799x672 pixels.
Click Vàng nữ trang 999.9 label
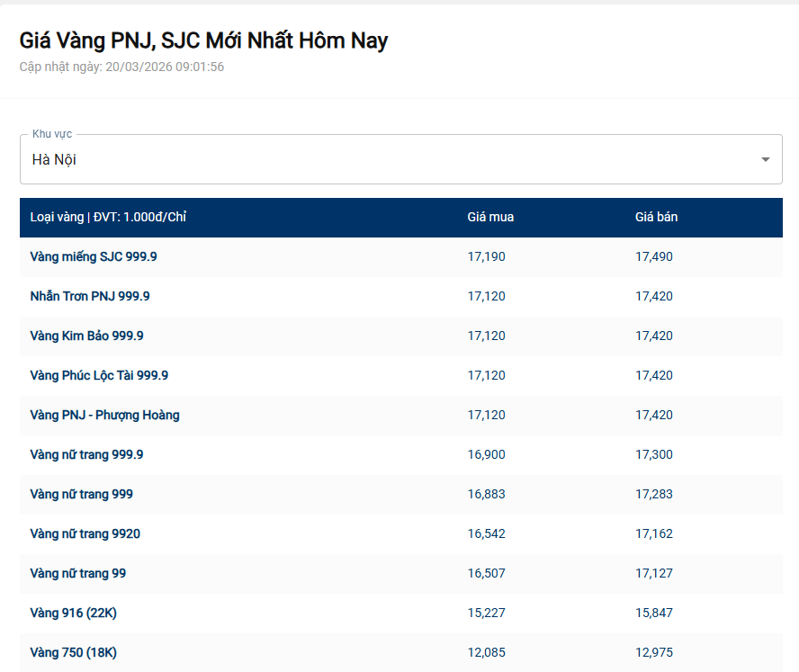[86, 454]
